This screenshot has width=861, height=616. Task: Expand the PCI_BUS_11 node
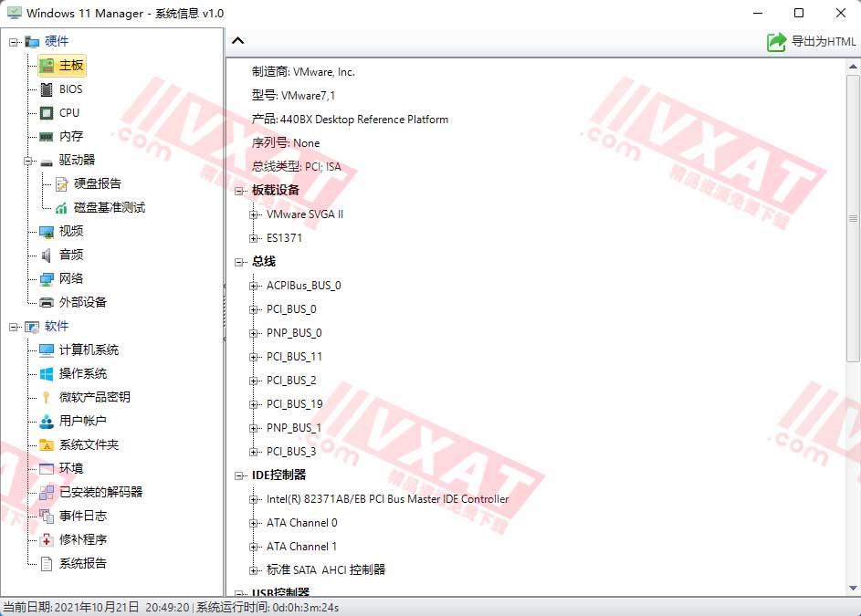click(254, 357)
